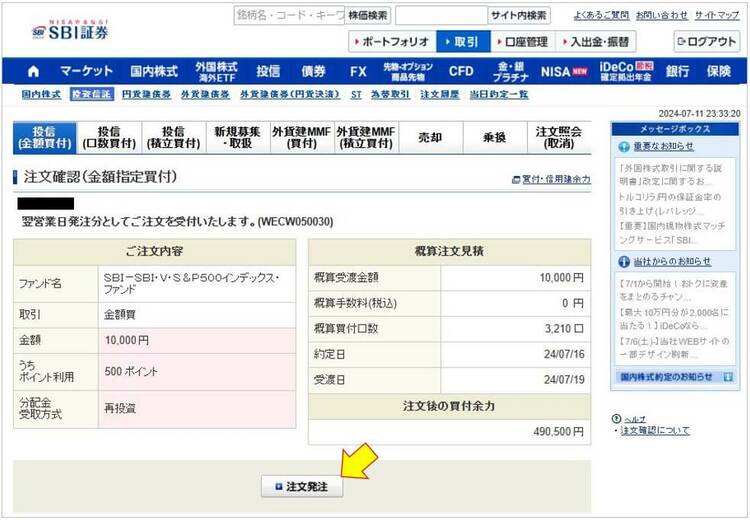750x520 pixels.
Task: Click the サイト内検索 site search button
Action: (x=518, y=15)
